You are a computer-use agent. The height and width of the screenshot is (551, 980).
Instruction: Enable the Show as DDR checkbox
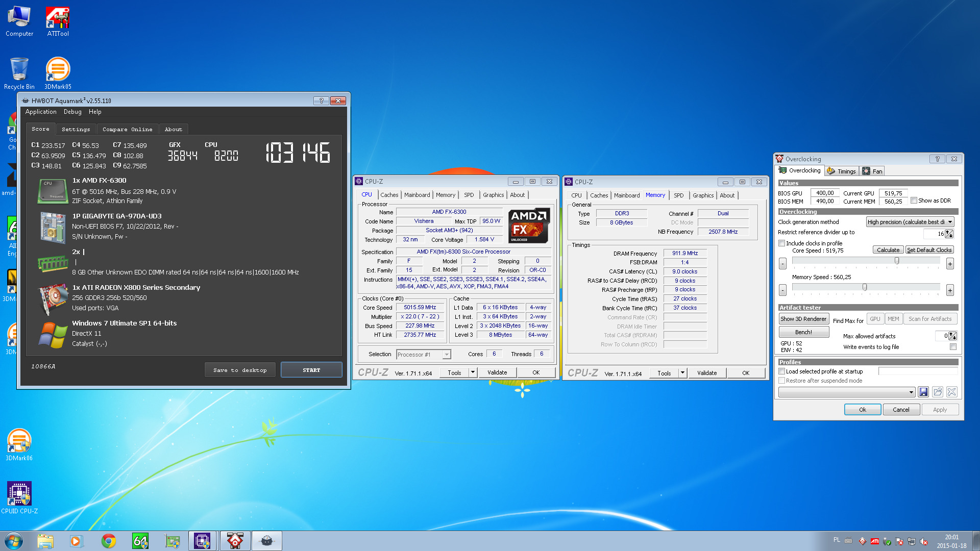click(x=914, y=201)
